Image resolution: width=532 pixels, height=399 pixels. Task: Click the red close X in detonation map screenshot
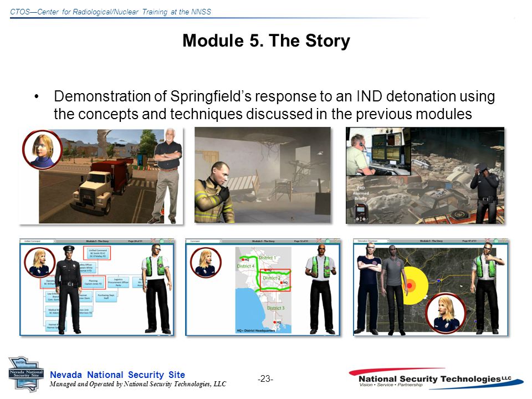click(x=487, y=241)
